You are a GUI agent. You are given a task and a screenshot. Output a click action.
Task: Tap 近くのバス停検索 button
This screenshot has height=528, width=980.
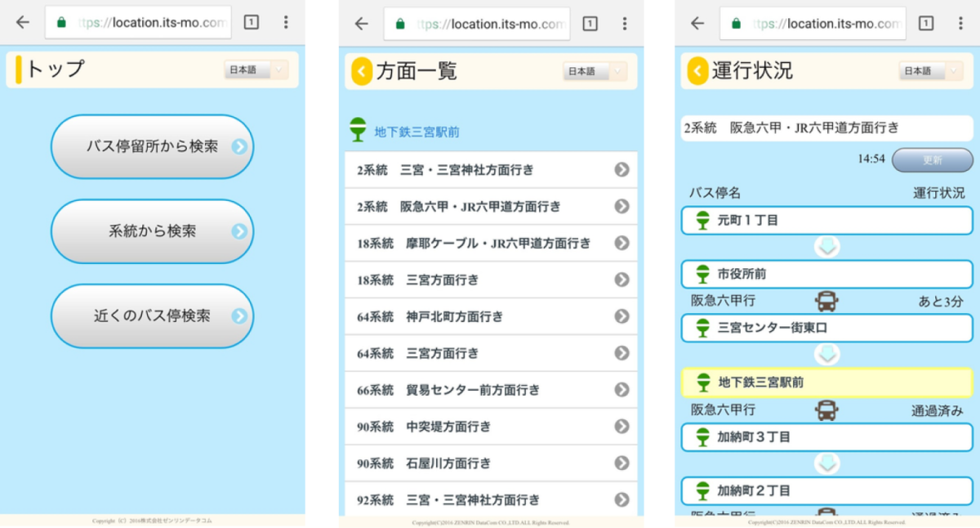point(152,316)
